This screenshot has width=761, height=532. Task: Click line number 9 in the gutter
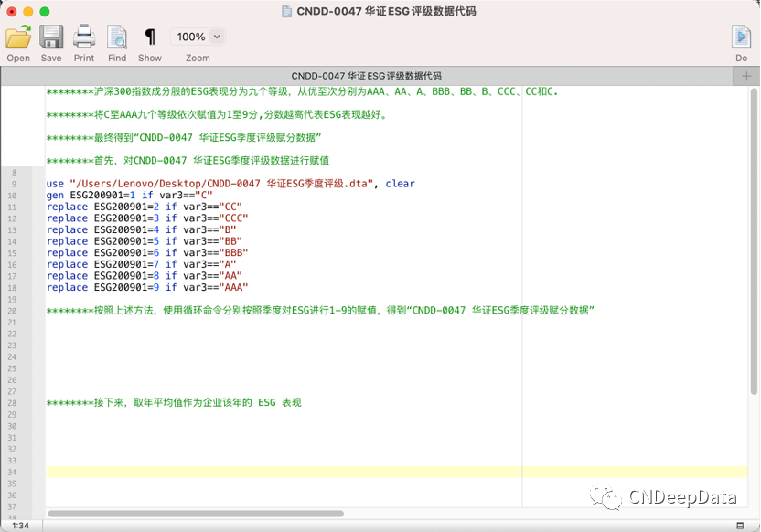coord(14,185)
